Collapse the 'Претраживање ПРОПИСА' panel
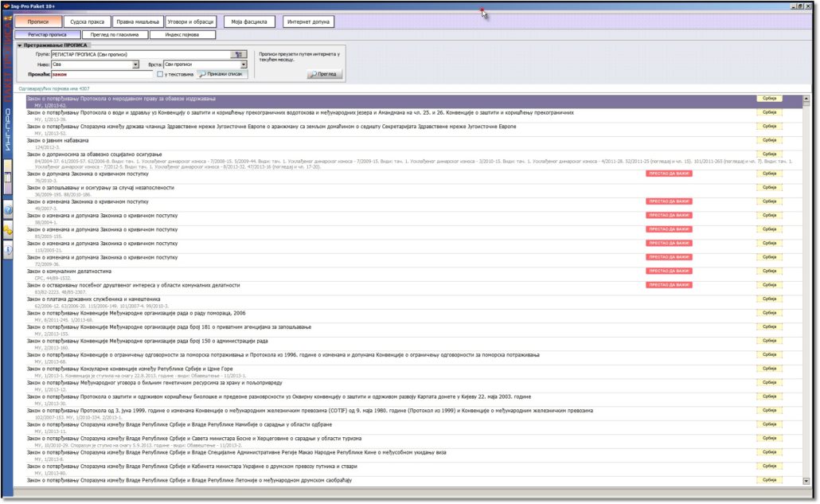820x504 pixels. [x=20, y=45]
